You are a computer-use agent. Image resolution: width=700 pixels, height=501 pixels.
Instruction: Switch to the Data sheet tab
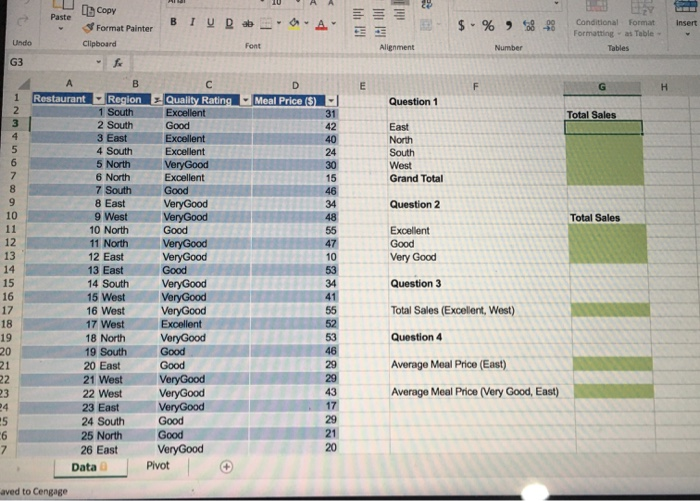(90, 467)
